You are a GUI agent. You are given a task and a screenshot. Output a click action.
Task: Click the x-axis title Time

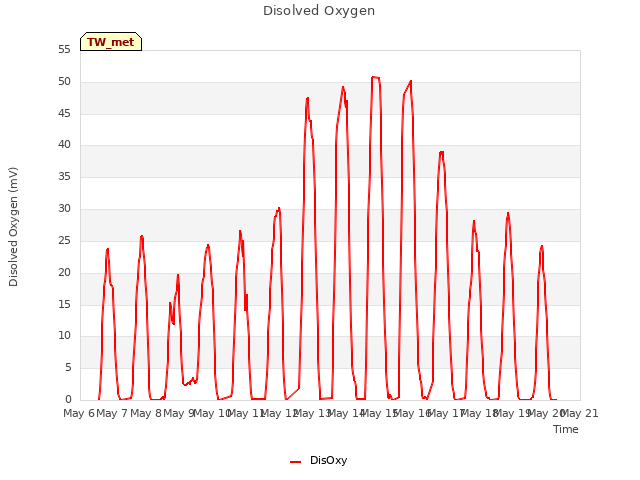(x=566, y=429)
